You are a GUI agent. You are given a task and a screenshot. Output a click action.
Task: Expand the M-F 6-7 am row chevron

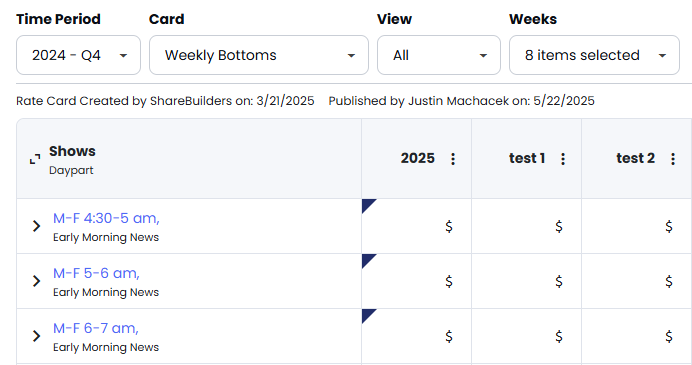pyautogui.click(x=36, y=336)
